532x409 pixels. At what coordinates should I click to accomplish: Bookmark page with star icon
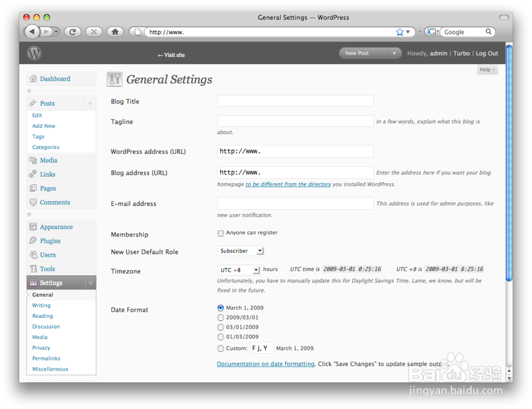400,32
